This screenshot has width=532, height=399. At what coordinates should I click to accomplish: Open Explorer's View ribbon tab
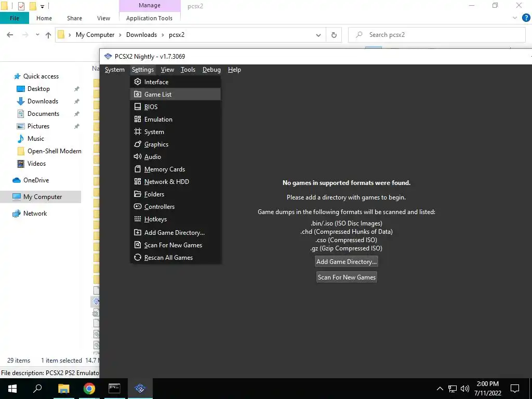103,18
